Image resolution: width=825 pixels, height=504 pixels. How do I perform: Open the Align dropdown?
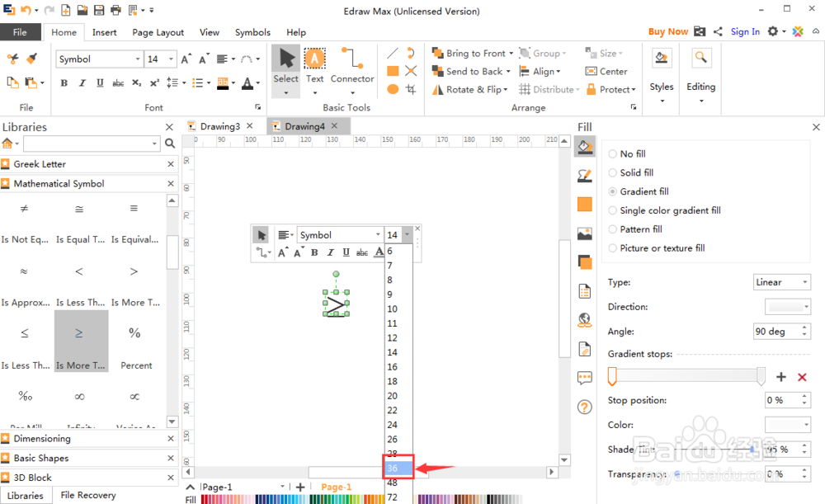540,71
